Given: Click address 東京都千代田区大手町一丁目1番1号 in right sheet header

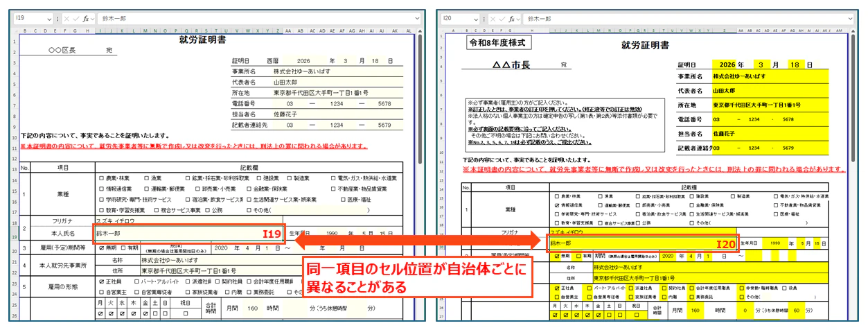Looking at the screenshot, I should (757, 105).
